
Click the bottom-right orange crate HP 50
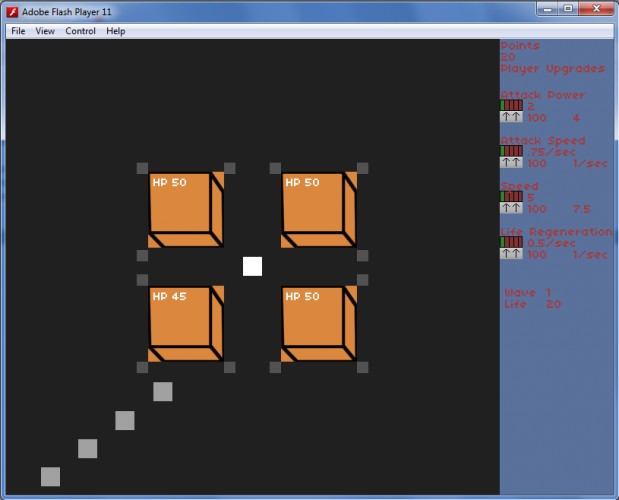(319, 324)
